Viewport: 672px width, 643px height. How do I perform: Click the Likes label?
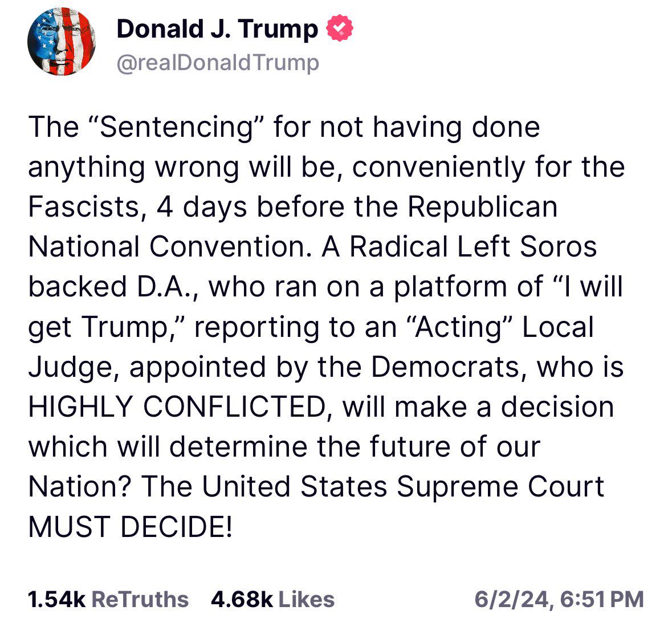(307, 599)
